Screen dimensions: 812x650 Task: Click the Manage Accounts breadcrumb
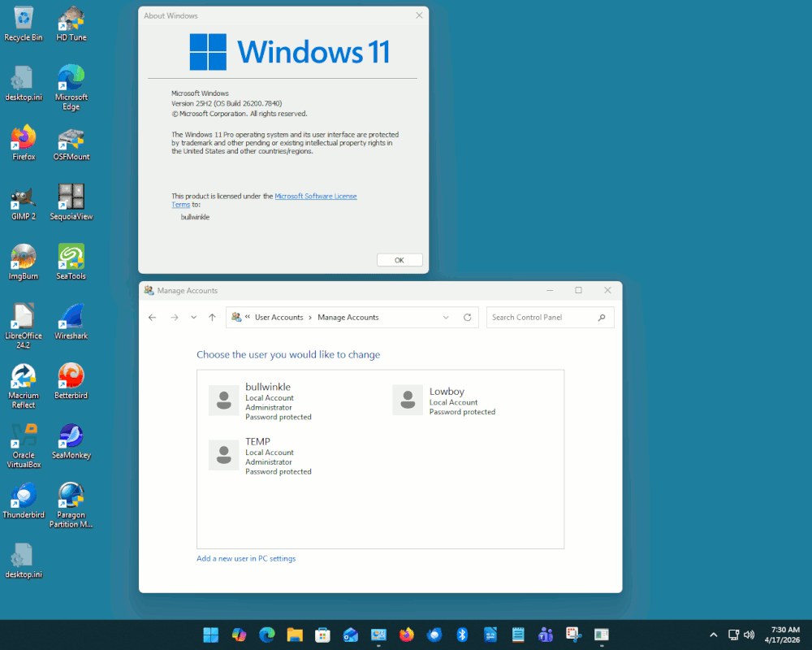(x=348, y=317)
